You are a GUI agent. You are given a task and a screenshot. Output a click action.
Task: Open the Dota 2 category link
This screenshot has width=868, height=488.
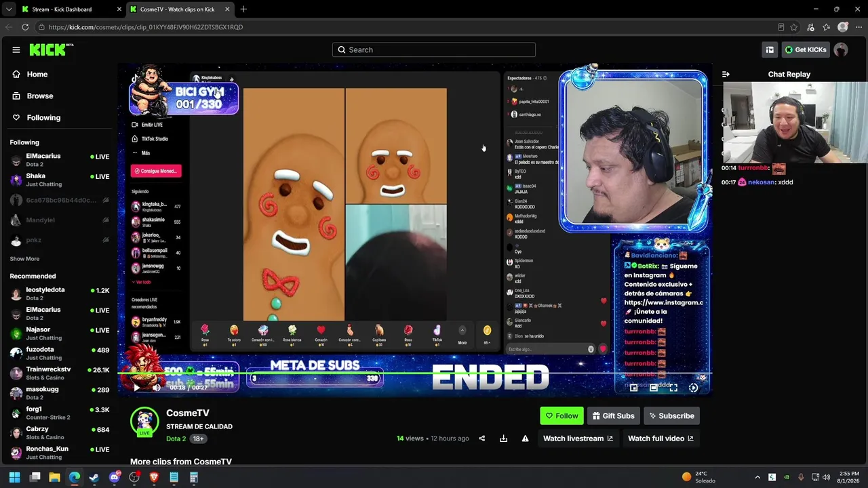tap(176, 439)
